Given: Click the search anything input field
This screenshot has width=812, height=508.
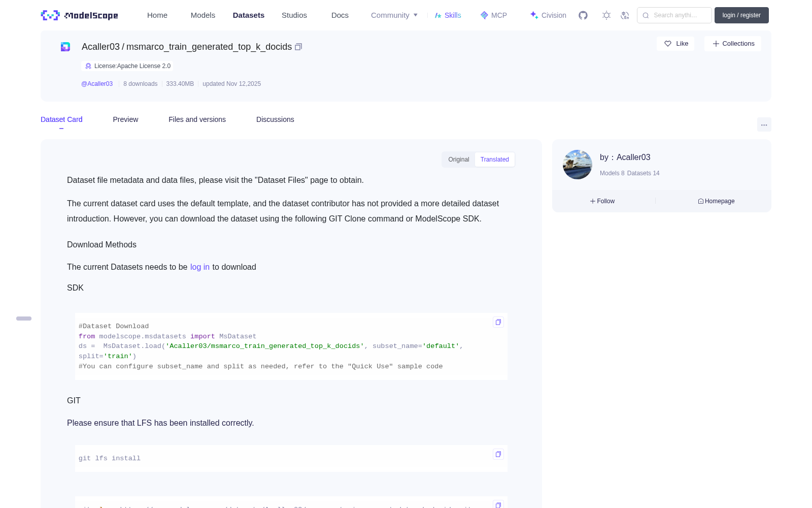Looking at the screenshot, I should pos(674,15).
